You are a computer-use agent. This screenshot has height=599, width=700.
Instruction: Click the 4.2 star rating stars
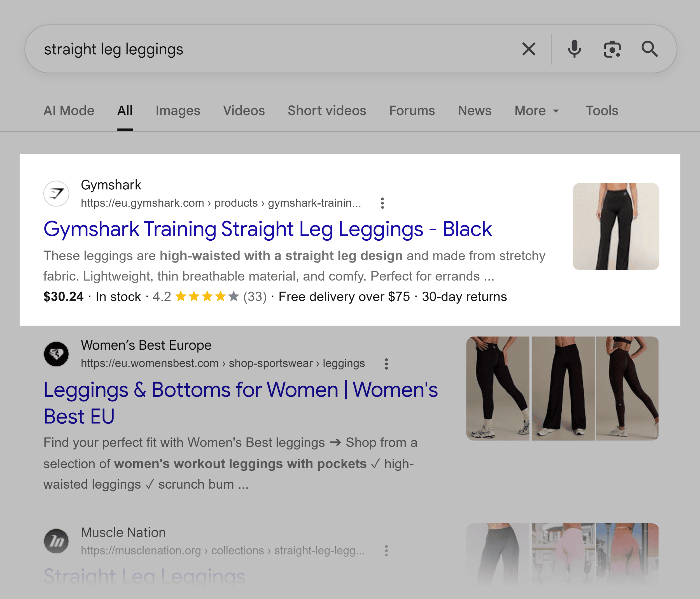click(207, 296)
